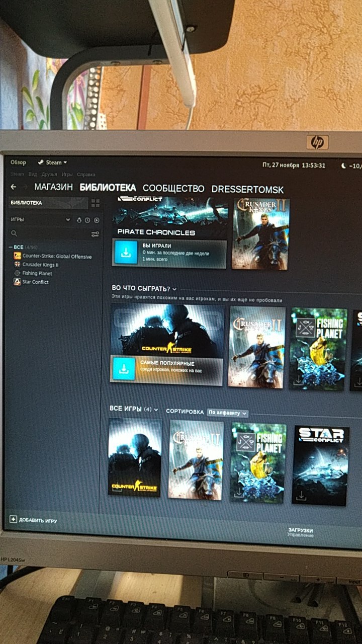
Task: Filter by Linux-compatible games icon
Action: click(x=79, y=220)
